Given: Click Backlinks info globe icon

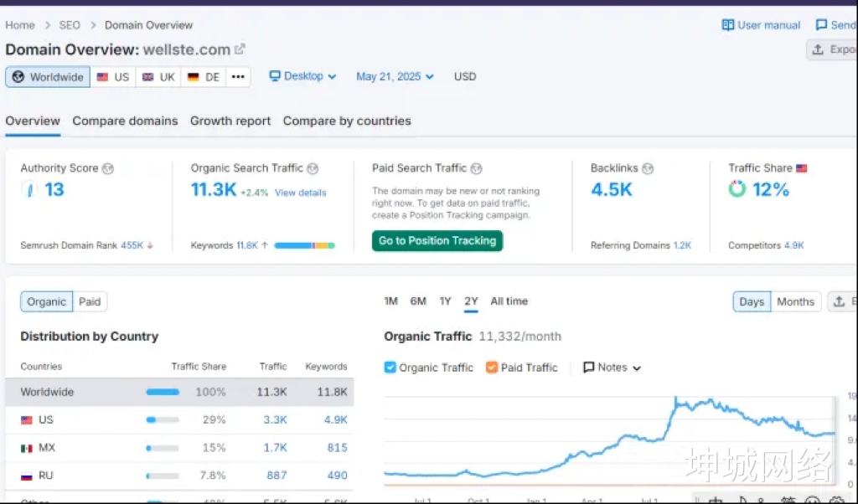Looking at the screenshot, I should pos(648,168).
